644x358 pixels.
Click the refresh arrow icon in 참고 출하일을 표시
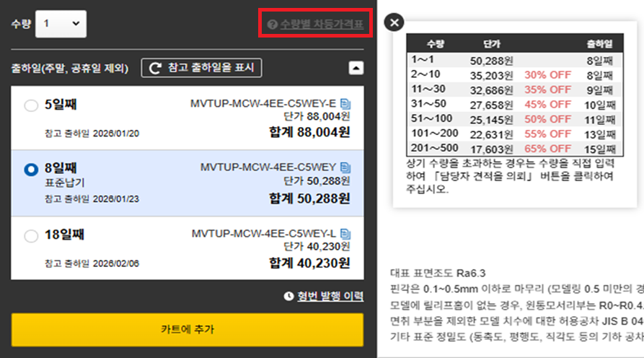tap(156, 68)
